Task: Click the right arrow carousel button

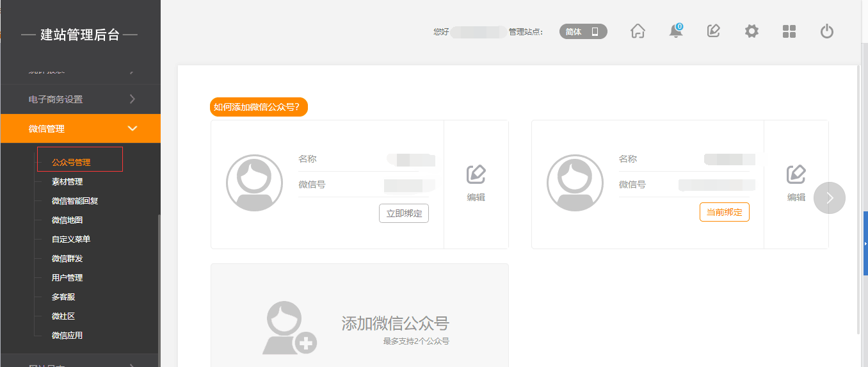Action: click(830, 198)
